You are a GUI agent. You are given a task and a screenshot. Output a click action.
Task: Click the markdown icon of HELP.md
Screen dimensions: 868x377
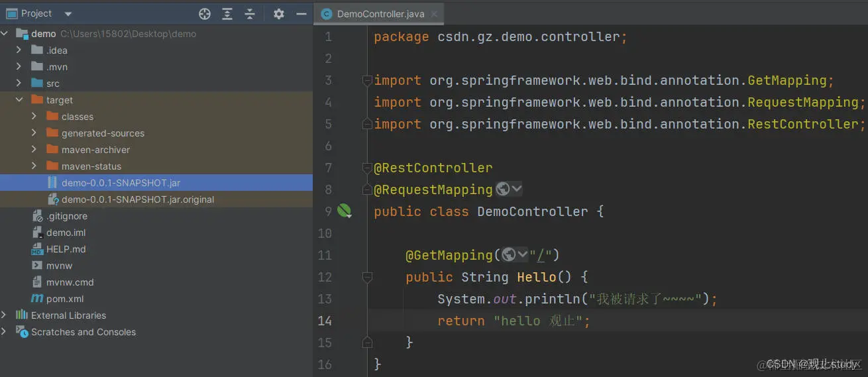click(x=37, y=249)
